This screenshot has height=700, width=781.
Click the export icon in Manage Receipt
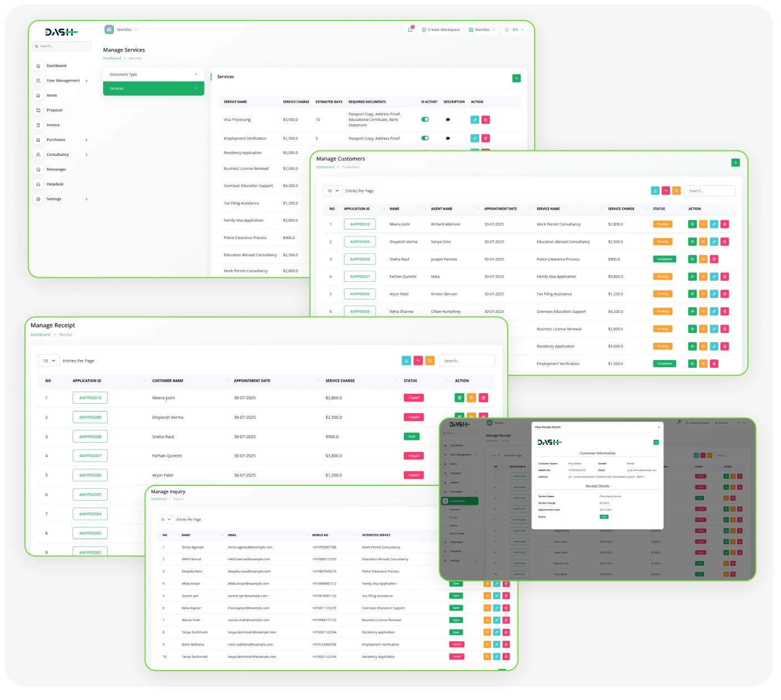coord(406,361)
